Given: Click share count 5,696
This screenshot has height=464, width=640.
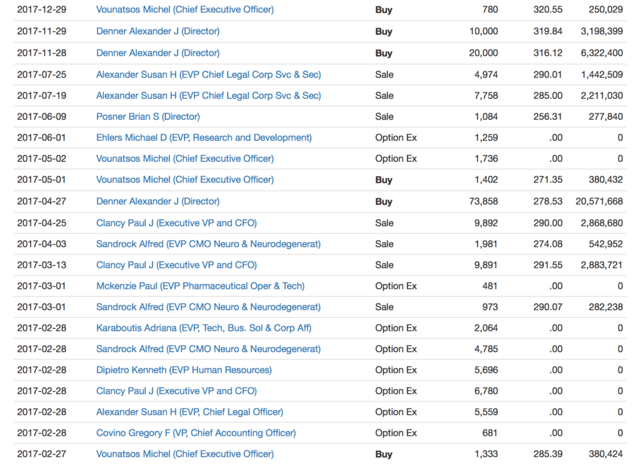Looking at the screenshot, I should pyautogui.click(x=486, y=370).
